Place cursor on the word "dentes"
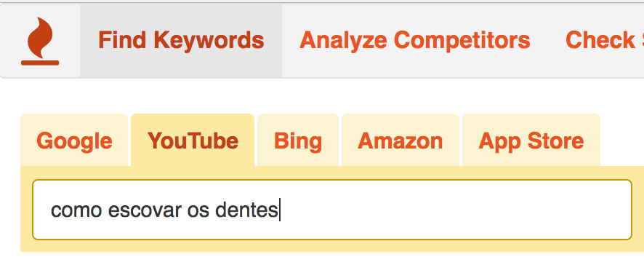Screen dimensions: 644x265 click(x=246, y=210)
